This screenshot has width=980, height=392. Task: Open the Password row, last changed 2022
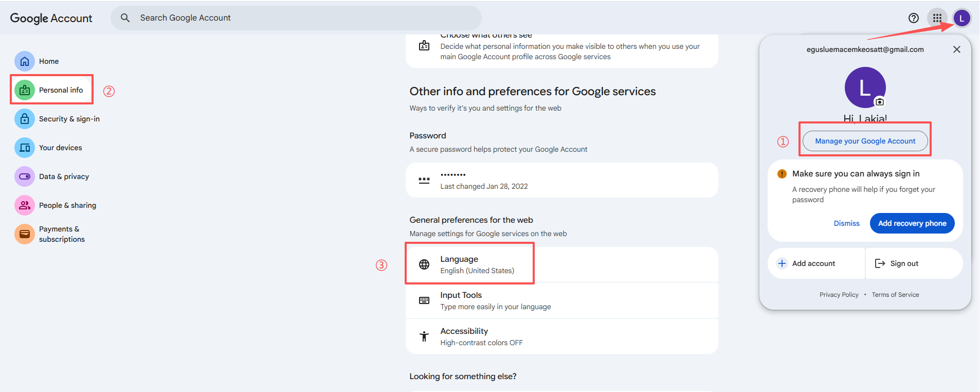click(x=561, y=180)
